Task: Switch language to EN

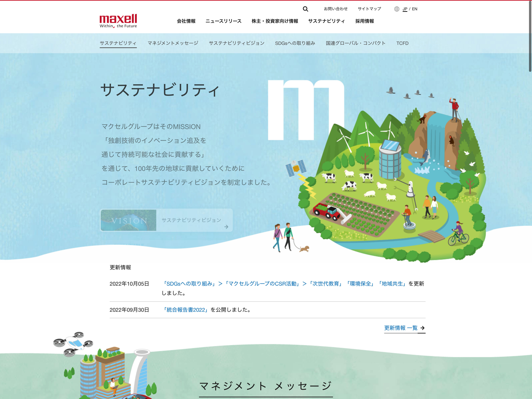Action: pyautogui.click(x=414, y=9)
